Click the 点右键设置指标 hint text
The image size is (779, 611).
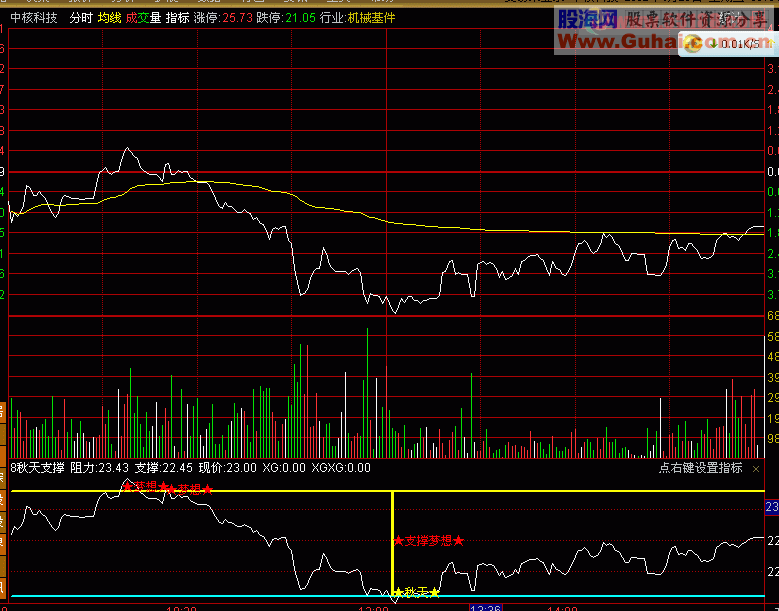pyautogui.click(x=701, y=468)
